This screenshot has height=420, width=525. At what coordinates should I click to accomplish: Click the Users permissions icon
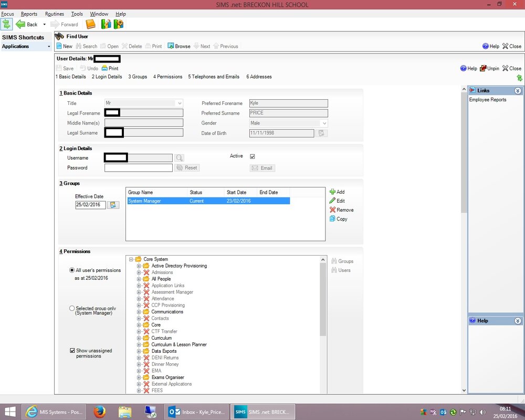[334, 270]
